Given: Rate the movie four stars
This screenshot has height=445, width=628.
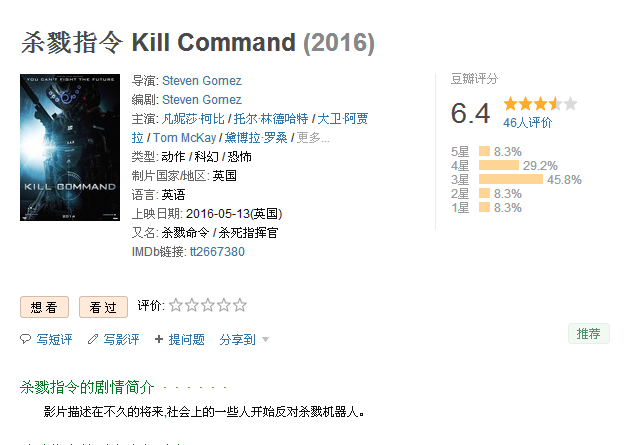Looking at the screenshot, I should [224, 305].
